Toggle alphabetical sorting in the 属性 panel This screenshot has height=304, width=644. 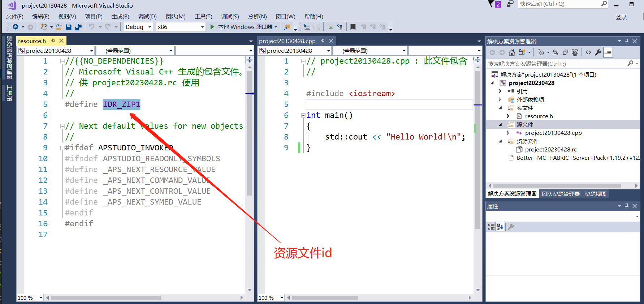500,227
